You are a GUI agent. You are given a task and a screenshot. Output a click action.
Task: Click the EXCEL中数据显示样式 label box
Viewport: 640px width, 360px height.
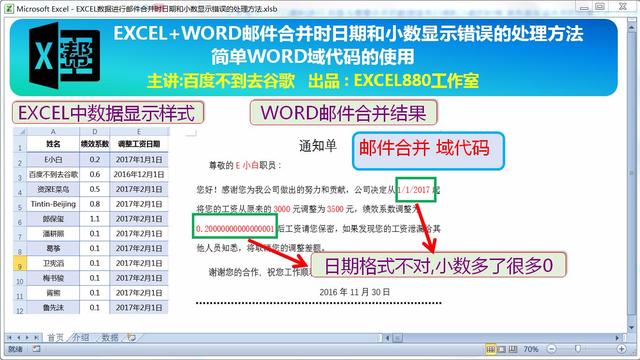click(x=108, y=113)
